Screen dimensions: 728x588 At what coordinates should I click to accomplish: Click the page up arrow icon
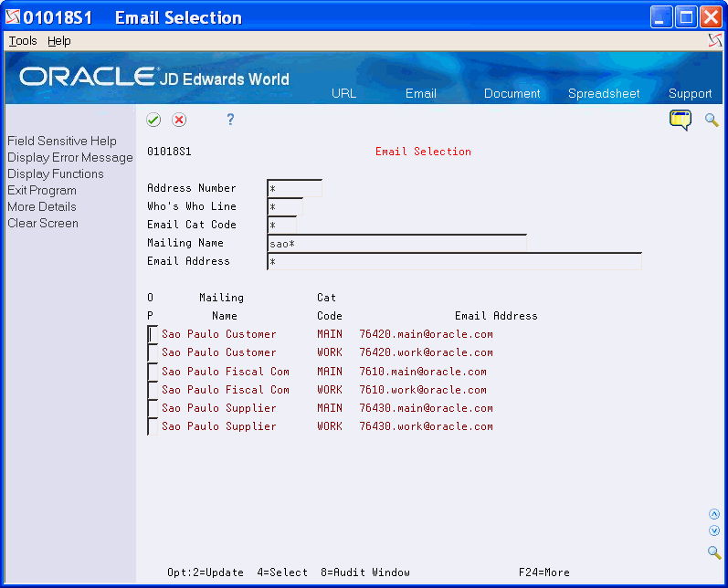tap(714, 514)
